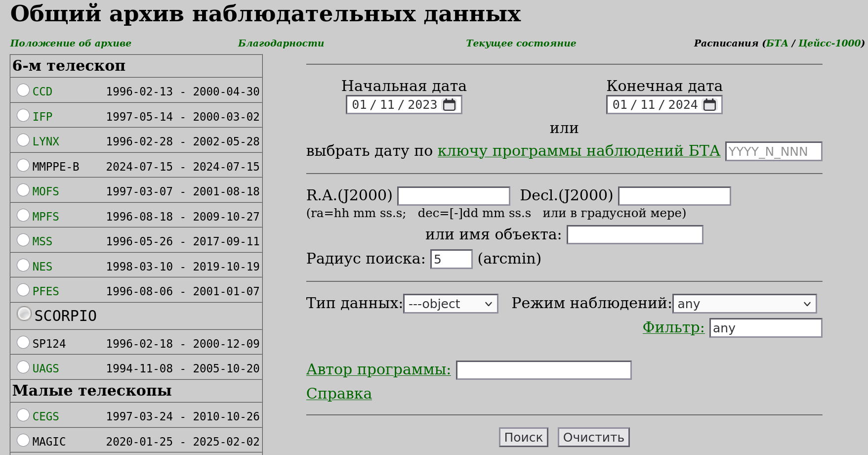The image size is (868, 455).
Task: Select the MMPPE-B instrument radio button
Action: click(23, 165)
